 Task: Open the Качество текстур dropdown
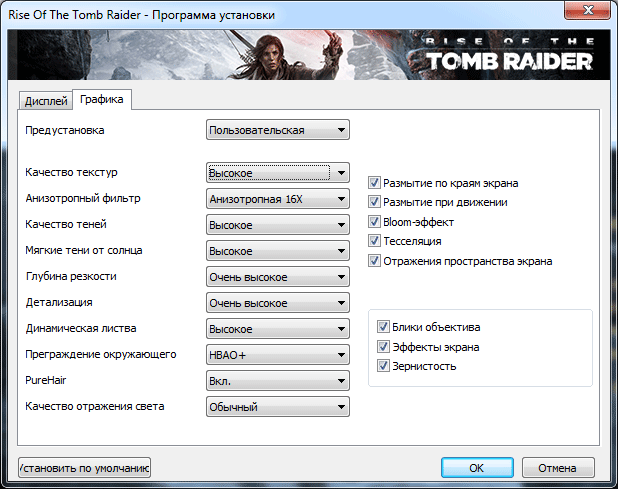pyautogui.click(x=277, y=173)
